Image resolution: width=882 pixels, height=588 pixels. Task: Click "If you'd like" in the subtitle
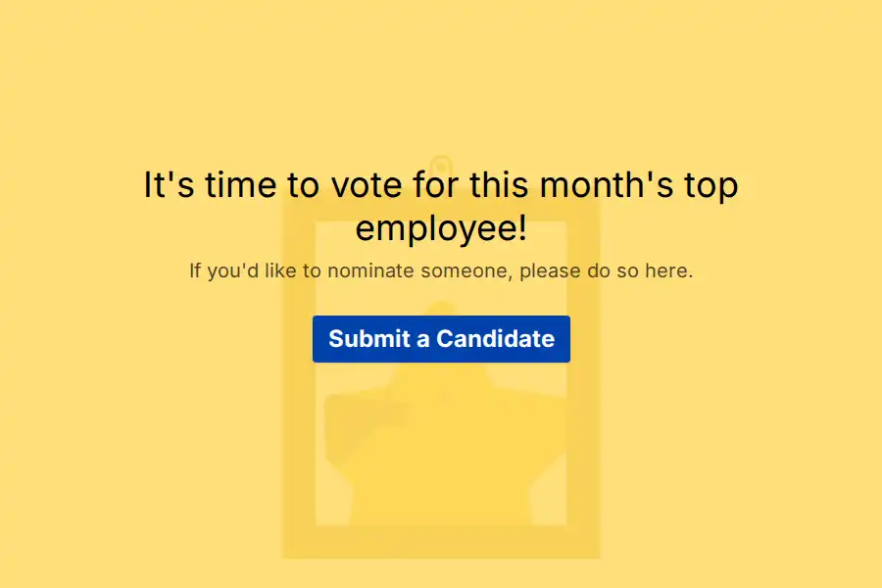[241, 270]
